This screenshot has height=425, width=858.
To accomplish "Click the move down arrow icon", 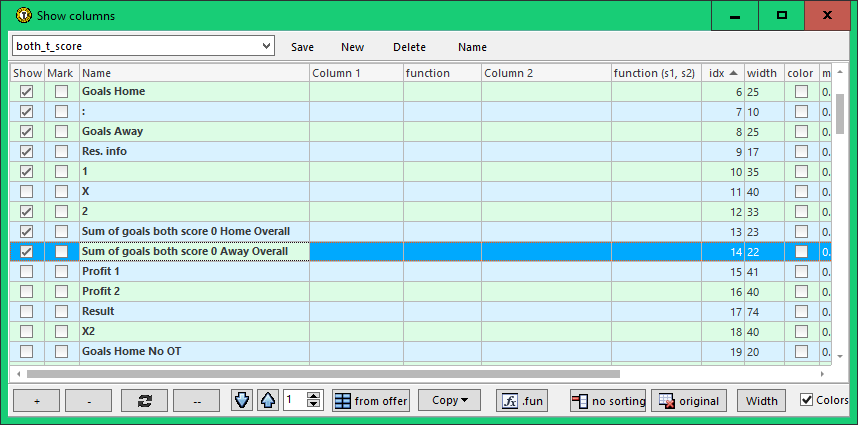I will 243,401.
